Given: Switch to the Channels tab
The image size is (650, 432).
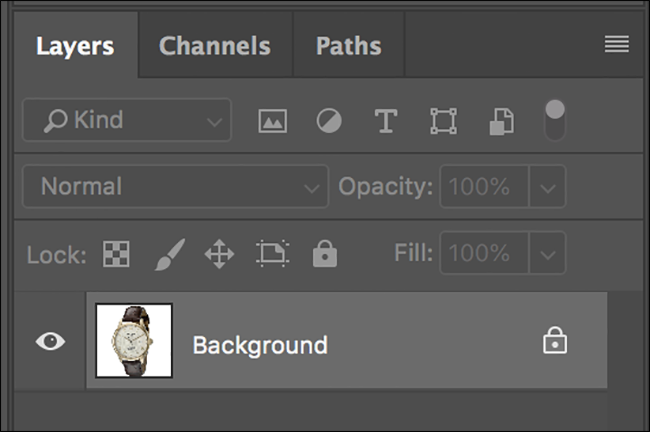Looking at the screenshot, I should click(x=214, y=46).
